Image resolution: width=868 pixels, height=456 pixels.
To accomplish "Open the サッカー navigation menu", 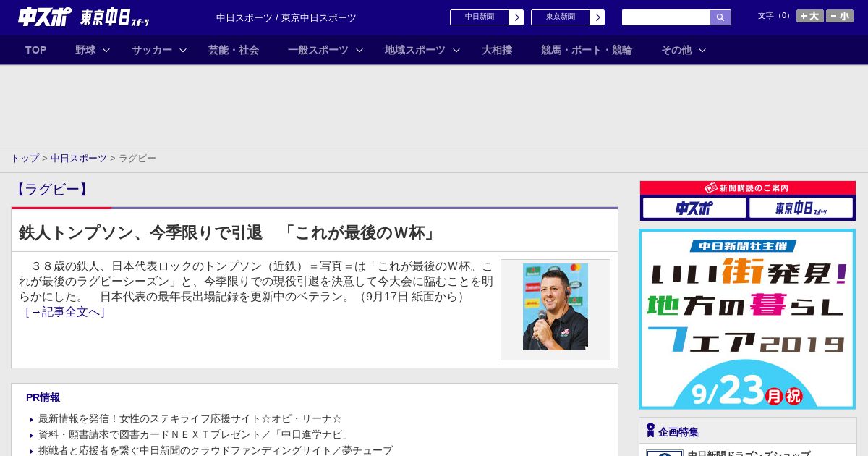I will (152, 50).
